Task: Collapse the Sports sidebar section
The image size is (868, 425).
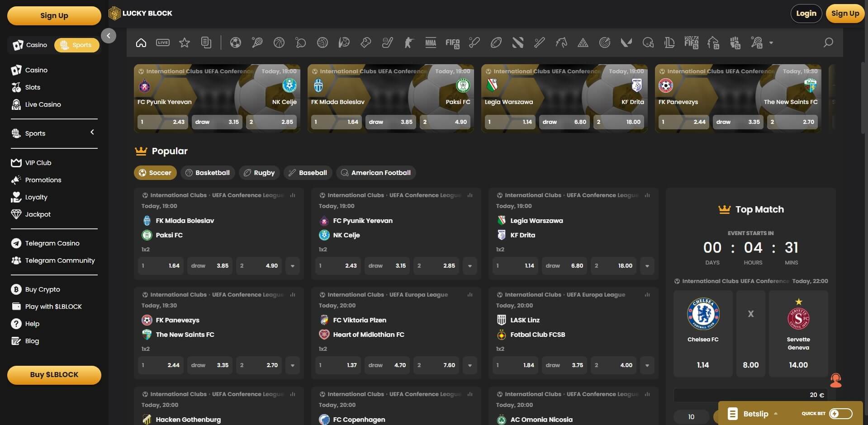Action: click(92, 132)
